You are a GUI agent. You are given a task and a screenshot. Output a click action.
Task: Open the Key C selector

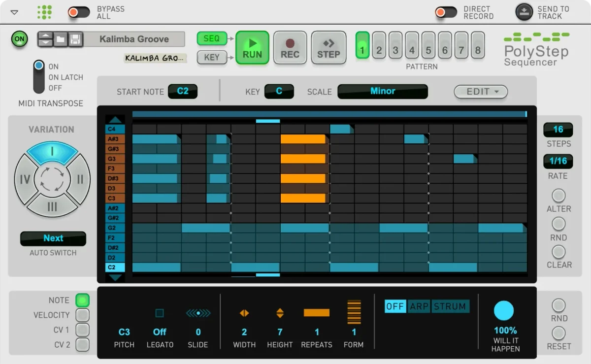point(279,91)
